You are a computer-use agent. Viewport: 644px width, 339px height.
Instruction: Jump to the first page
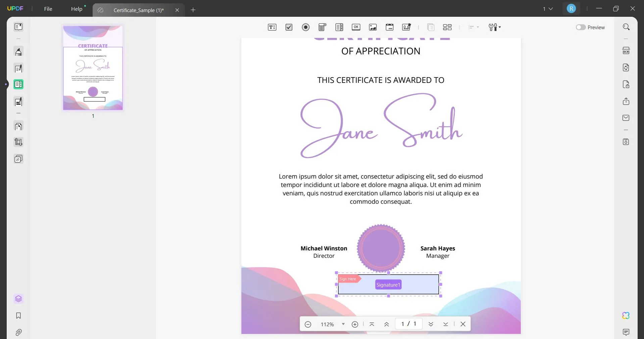[x=372, y=324]
